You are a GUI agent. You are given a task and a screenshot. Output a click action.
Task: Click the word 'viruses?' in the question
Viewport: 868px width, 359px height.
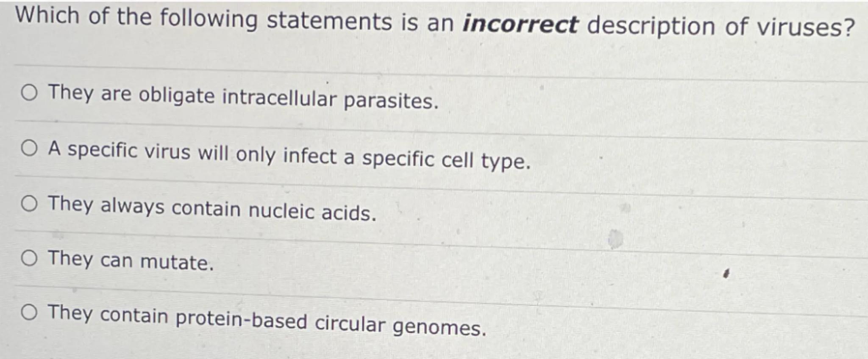click(805, 28)
